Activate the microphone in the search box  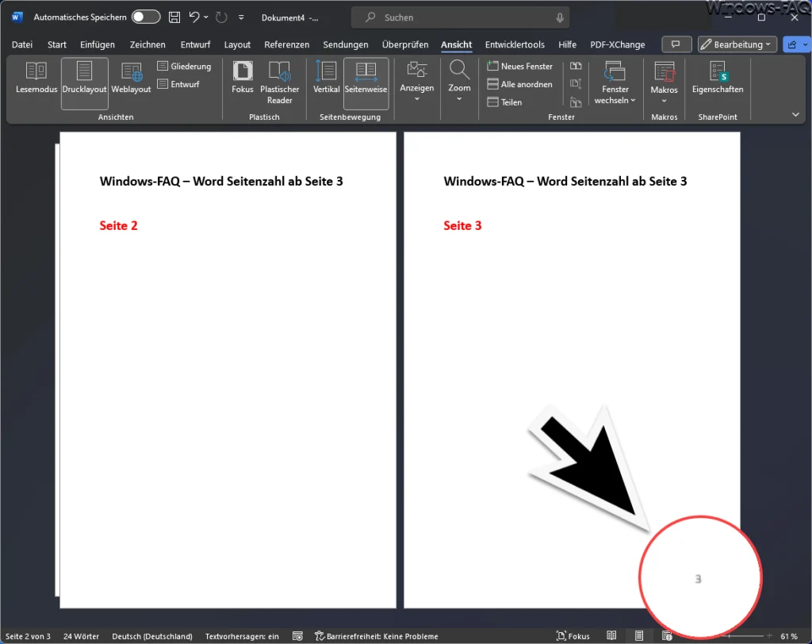(x=560, y=17)
